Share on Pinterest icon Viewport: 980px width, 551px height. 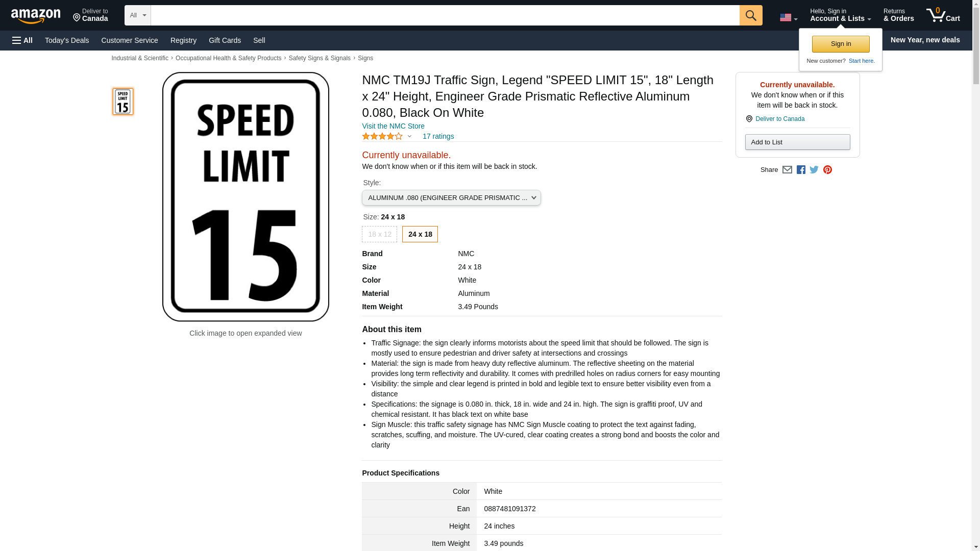(827, 170)
